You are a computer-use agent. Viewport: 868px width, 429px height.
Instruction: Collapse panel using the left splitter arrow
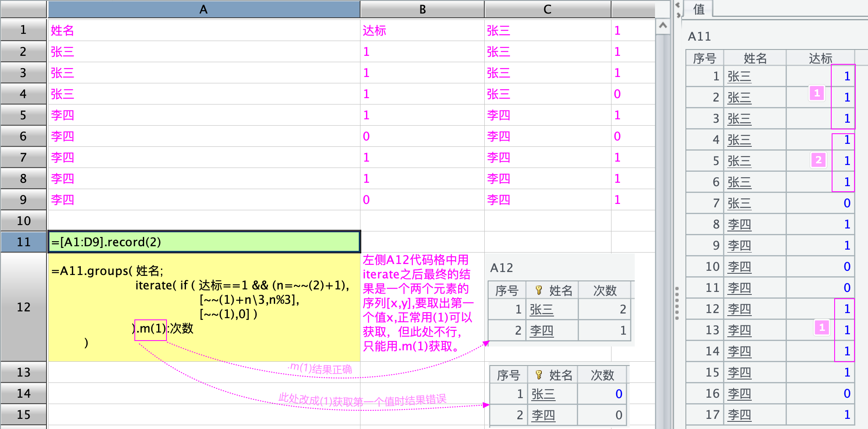coord(677,5)
